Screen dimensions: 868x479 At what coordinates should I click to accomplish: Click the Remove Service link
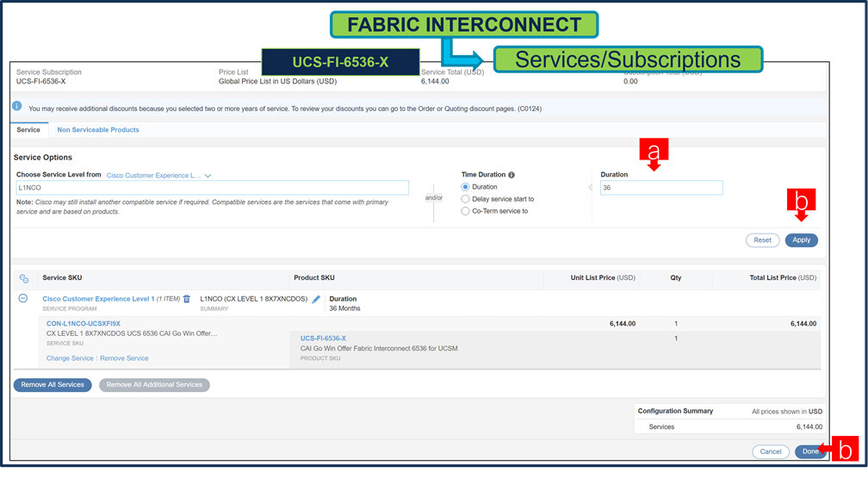pyautogui.click(x=124, y=359)
